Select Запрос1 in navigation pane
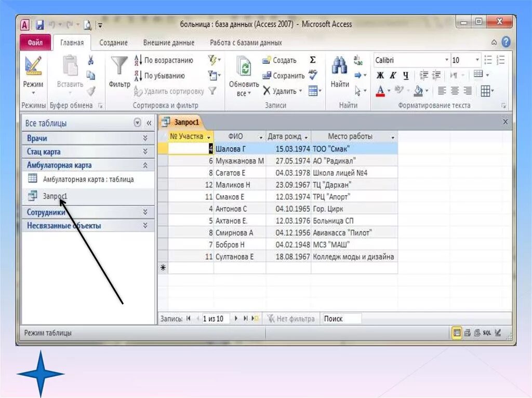Viewport: 532px width, 398px height. pyautogui.click(x=88, y=196)
